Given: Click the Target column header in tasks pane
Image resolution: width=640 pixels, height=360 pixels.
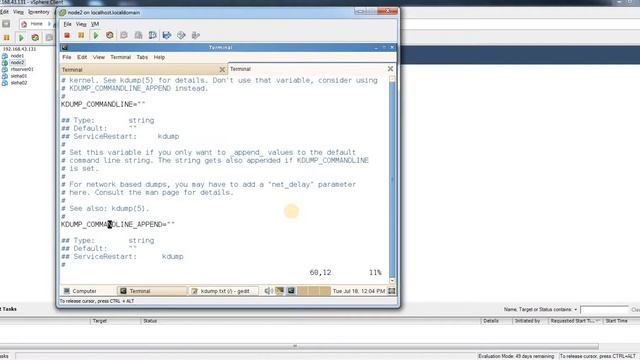Looking at the screenshot, I should [x=115, y=321].
